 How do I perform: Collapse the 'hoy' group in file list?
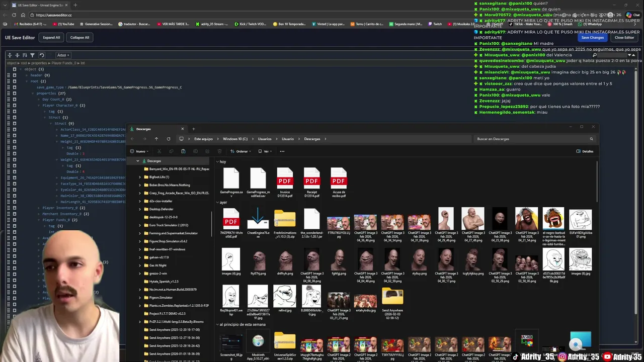(x=217, y=162)
